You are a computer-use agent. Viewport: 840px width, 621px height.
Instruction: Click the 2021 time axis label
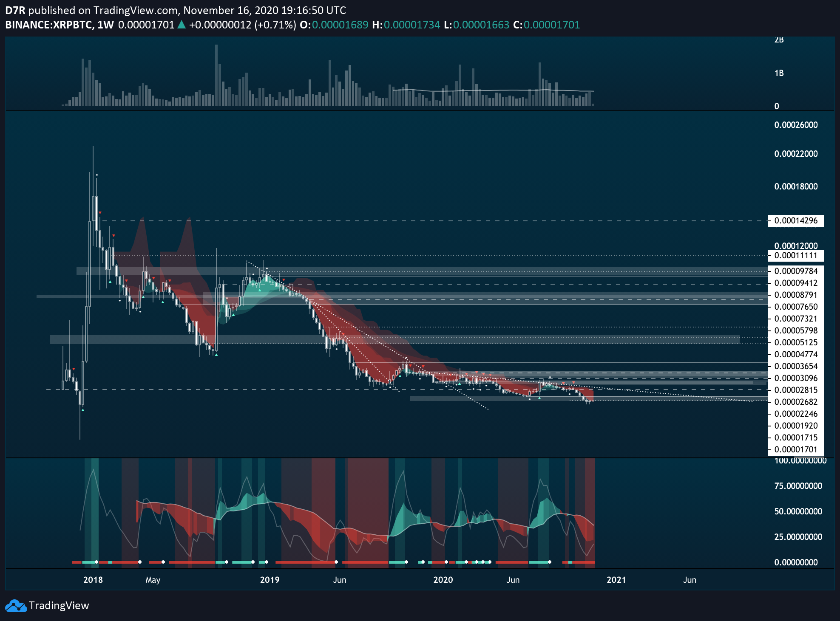[616, 580]
